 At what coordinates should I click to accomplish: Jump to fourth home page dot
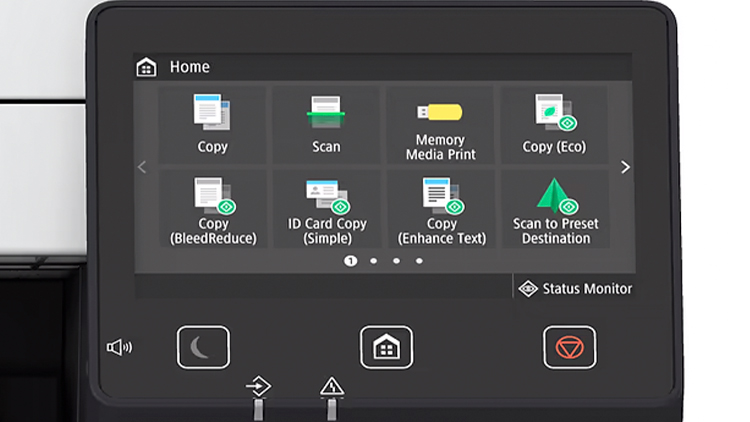(419, 261)
